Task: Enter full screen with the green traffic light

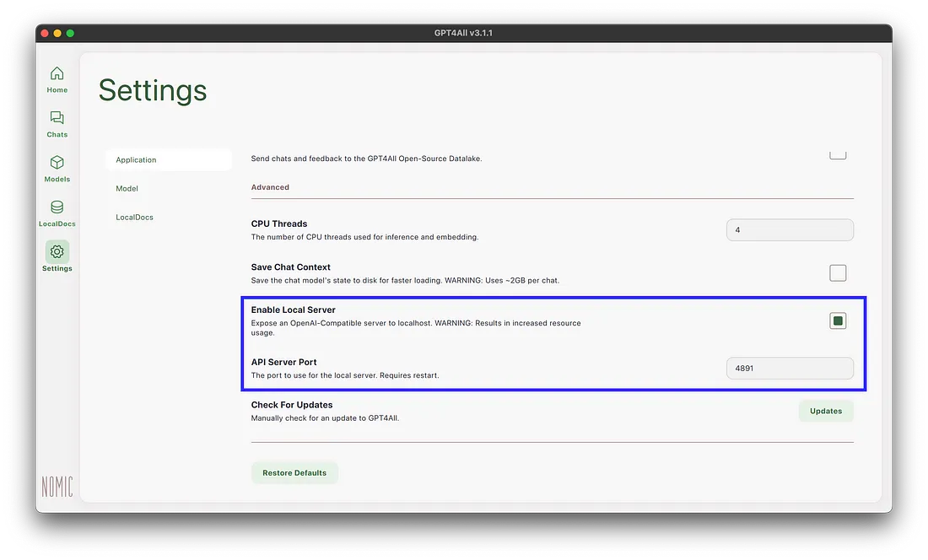Action: [x=69, y=33]
